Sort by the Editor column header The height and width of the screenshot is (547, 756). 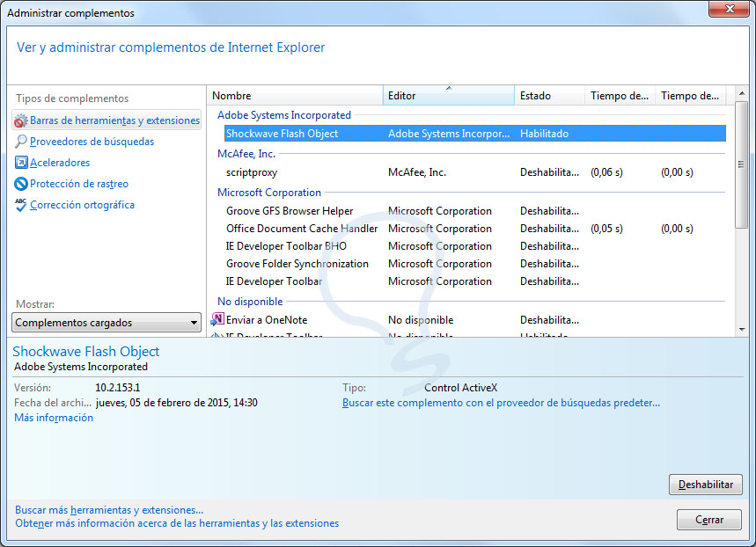click(449, 96)
